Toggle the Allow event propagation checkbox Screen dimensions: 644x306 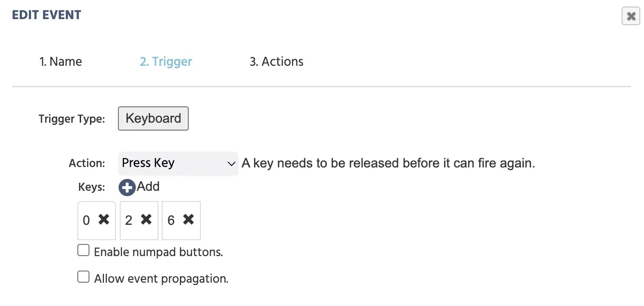point(83,278)
